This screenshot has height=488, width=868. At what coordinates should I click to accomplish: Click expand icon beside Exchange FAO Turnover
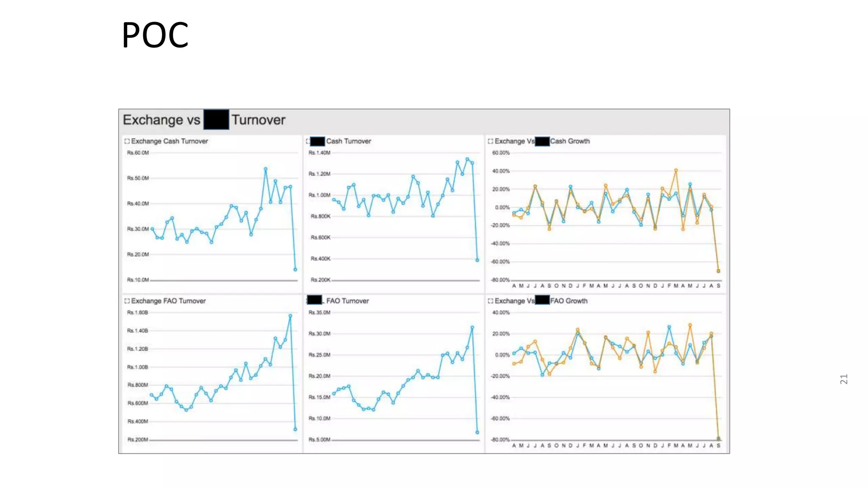[127, 301]
